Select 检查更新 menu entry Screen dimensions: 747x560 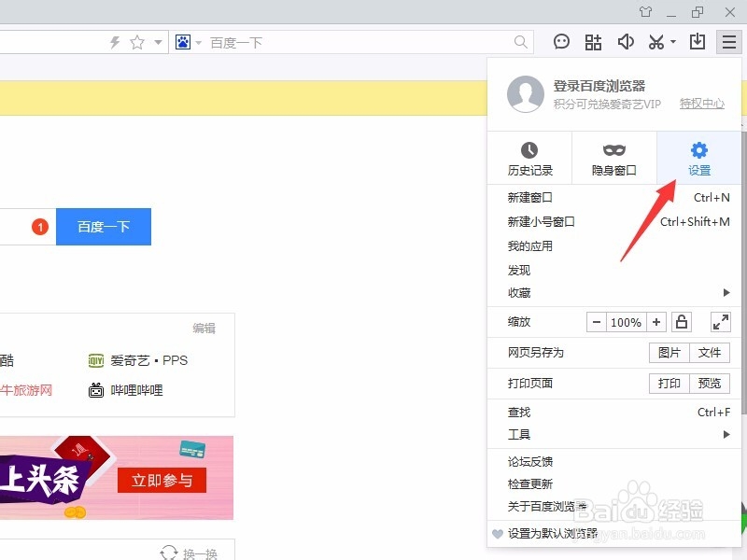click(x=529, y=483)
